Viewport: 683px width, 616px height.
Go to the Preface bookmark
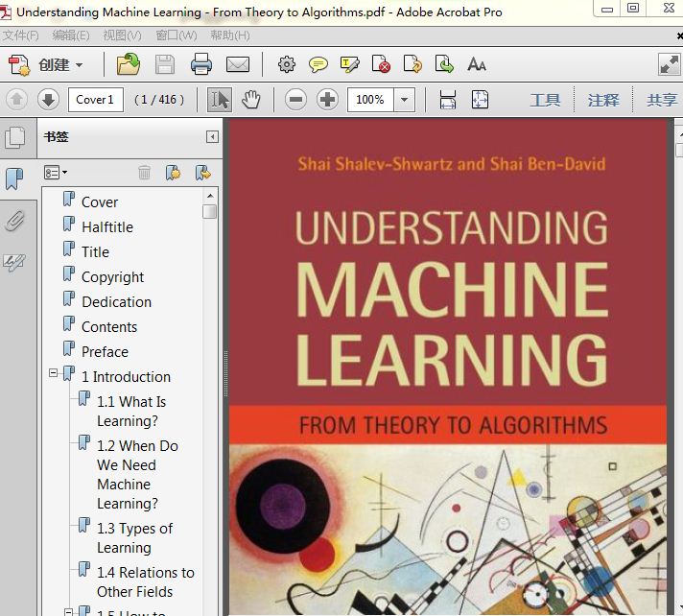click(105, 351)
